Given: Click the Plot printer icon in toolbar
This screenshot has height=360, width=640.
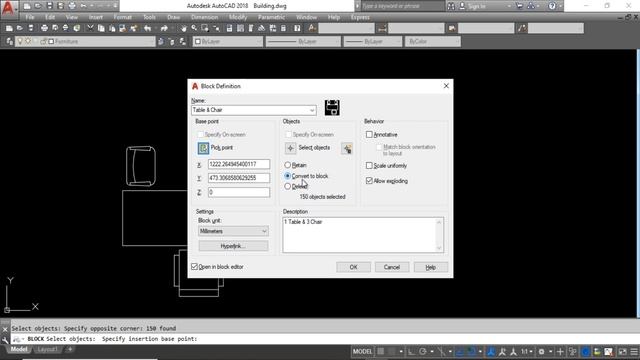Looking at the screenshot, I should click(44, 28).
